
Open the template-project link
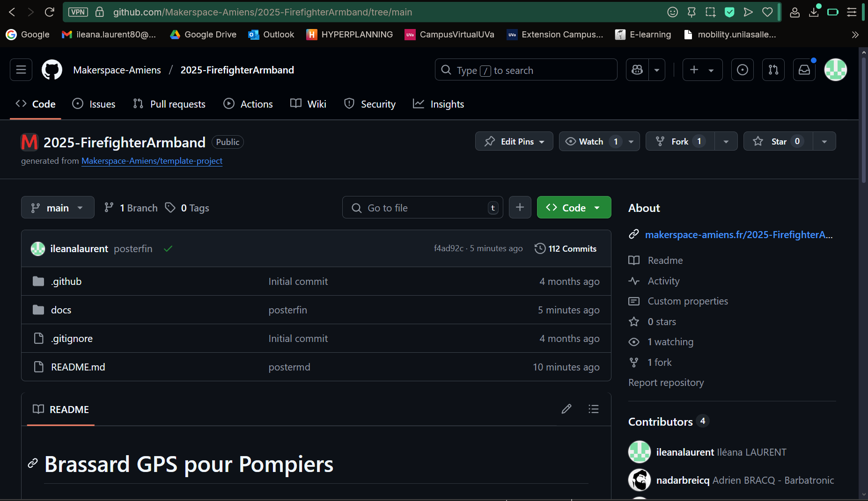click(x=151, y=161)
